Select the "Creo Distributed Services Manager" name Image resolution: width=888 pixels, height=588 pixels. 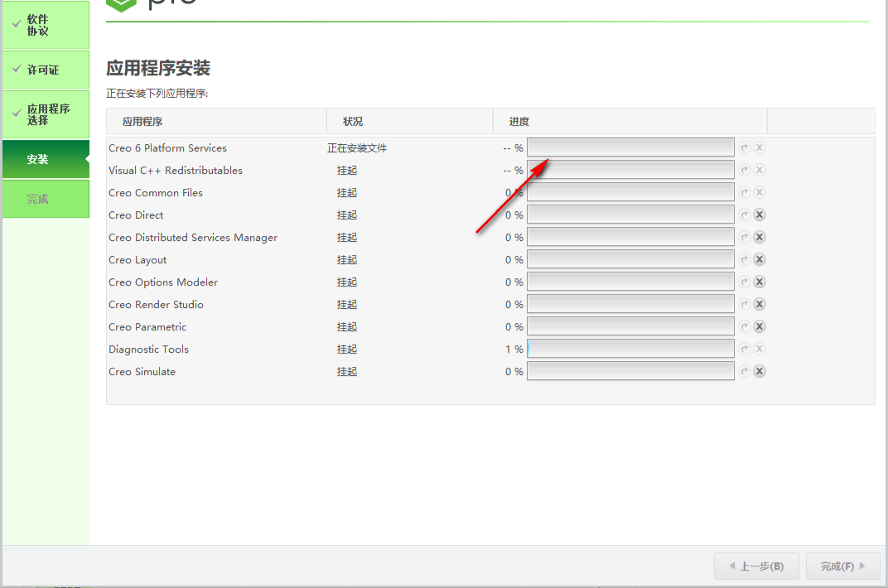click(193, 238)
